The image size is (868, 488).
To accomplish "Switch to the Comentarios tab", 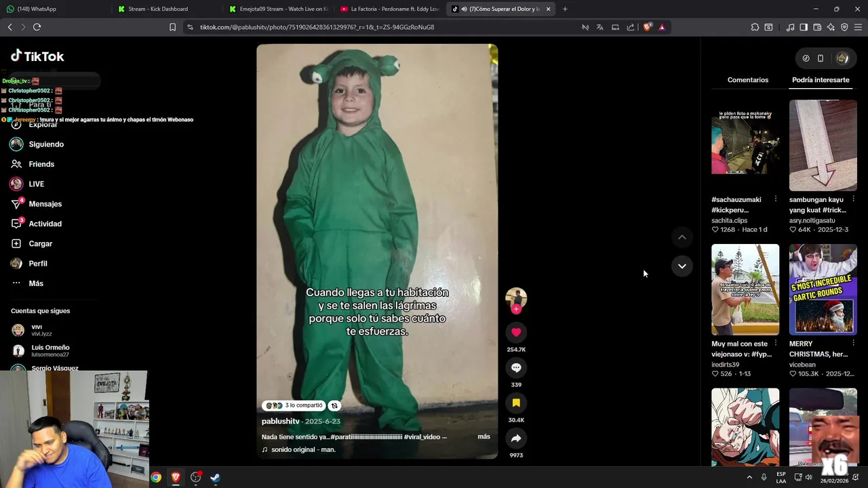I will pos(748,80).
